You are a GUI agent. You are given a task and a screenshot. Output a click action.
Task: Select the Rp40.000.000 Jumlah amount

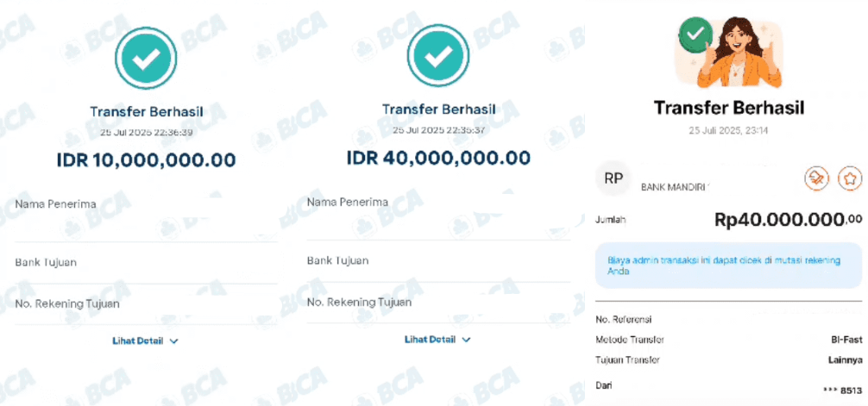(x=789, y=220)
